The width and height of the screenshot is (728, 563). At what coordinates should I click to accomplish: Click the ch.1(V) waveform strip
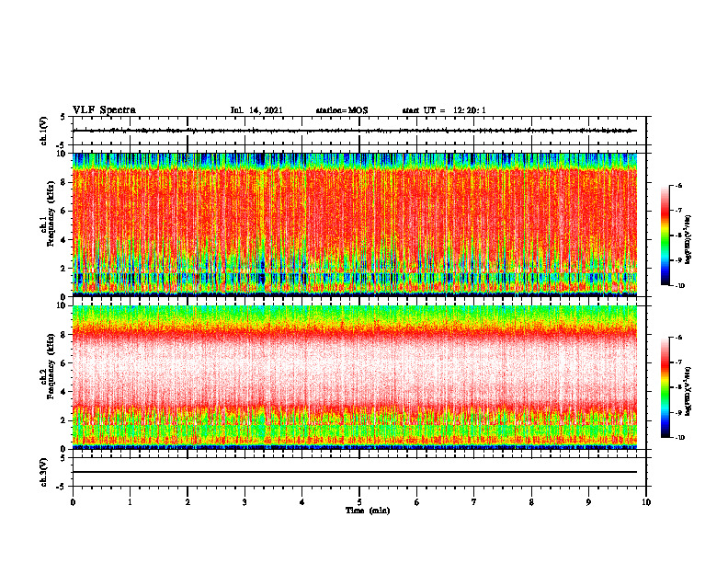(359, 131)
